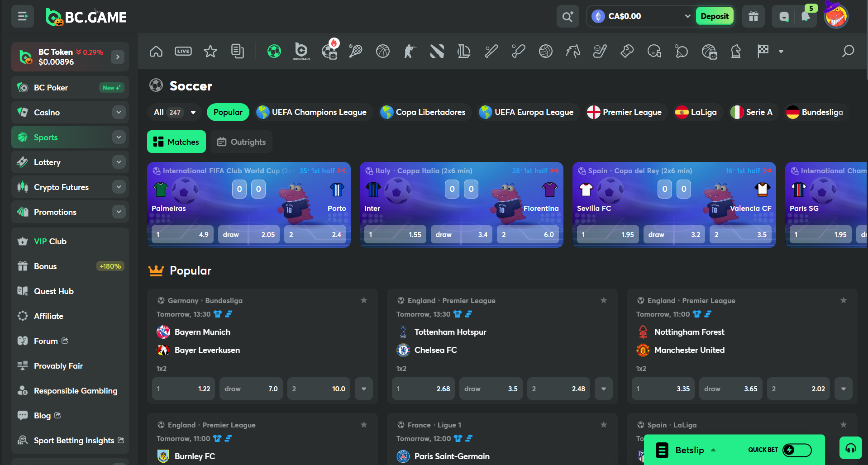The height and width of the screenshot is (465, 868).
Task: Open the sports home icon
Action: click(x=156, y=52)
